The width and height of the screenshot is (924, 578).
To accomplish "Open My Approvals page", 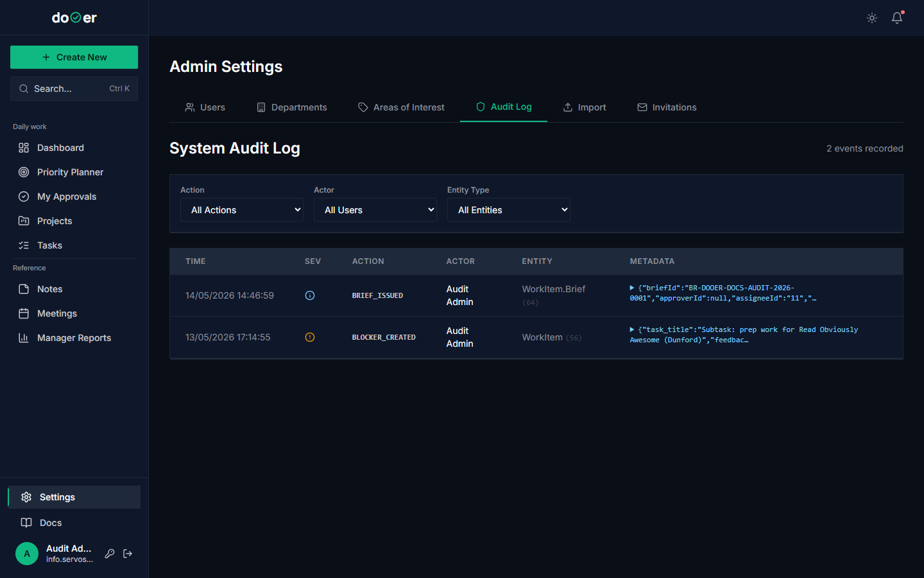I will coord(74,197).
